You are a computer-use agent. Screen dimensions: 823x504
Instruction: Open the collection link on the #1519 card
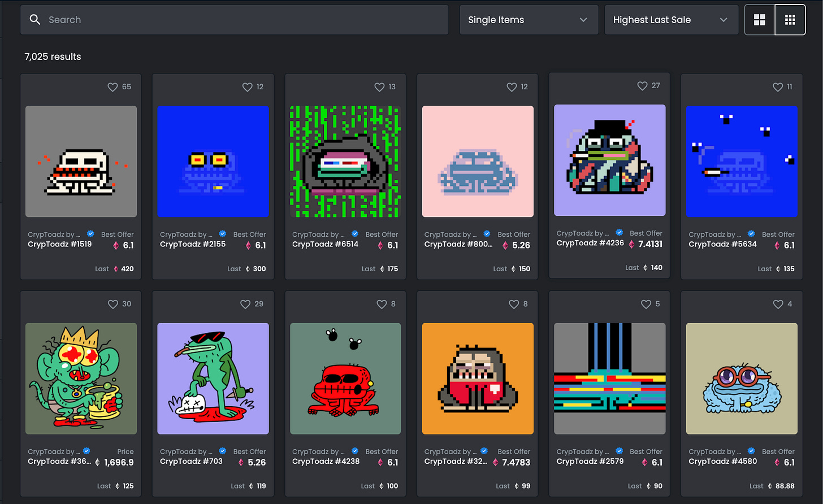54,234
